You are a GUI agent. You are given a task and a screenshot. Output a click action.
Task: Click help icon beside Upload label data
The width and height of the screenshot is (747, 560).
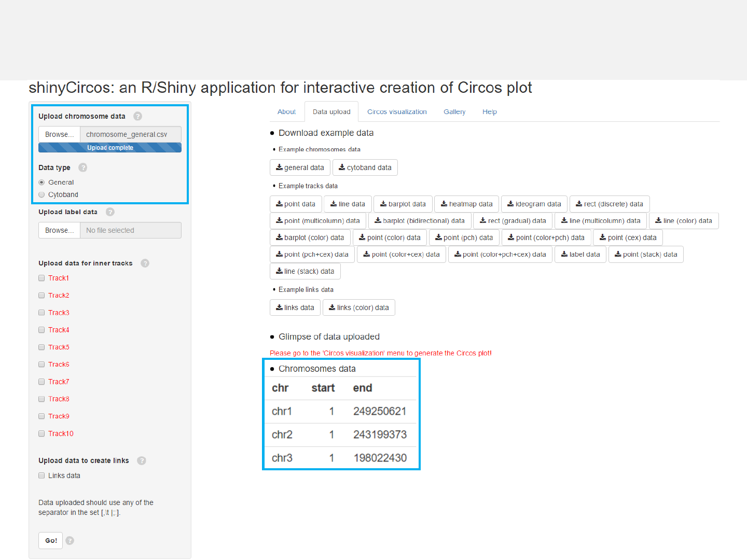[x=110, y=212]
